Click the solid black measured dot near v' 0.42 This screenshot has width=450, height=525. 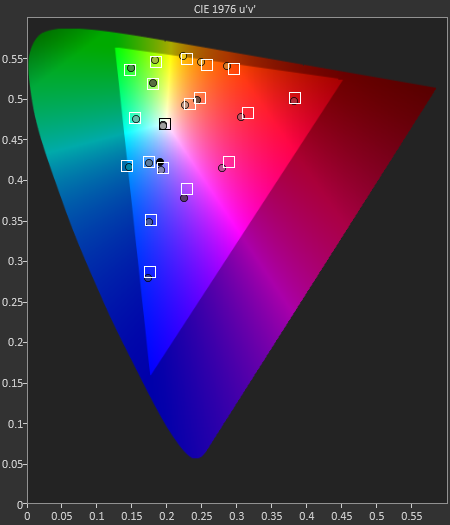point(160,162)
